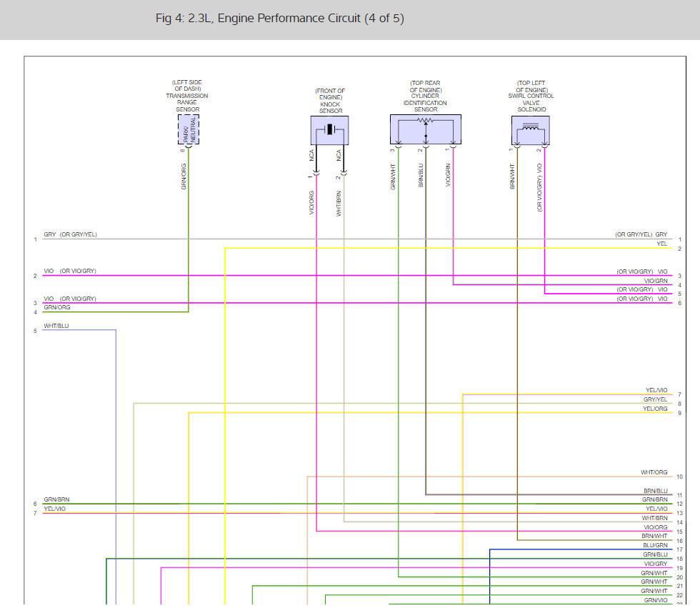This screenshot has width=700, height=608.
Task: Select the Swirl Control Valve Solenoid symbol
Action: [x=530, y=130]
